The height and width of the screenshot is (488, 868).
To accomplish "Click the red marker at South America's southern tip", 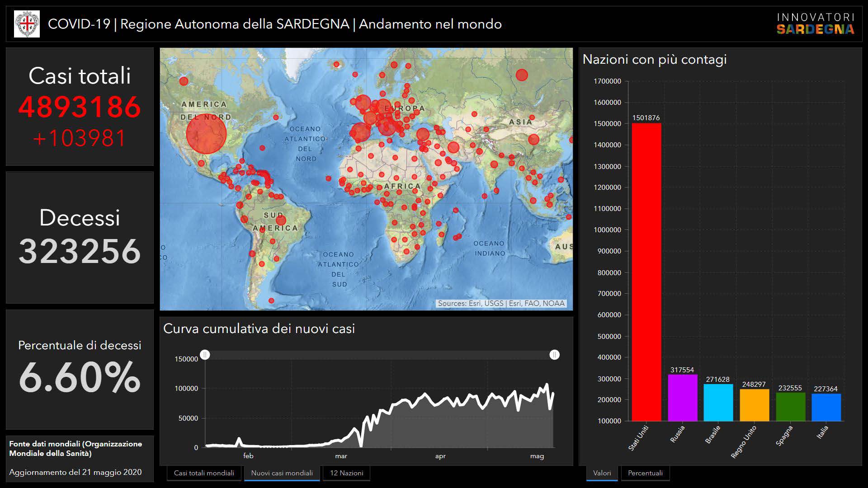I will tap(271, 300).
